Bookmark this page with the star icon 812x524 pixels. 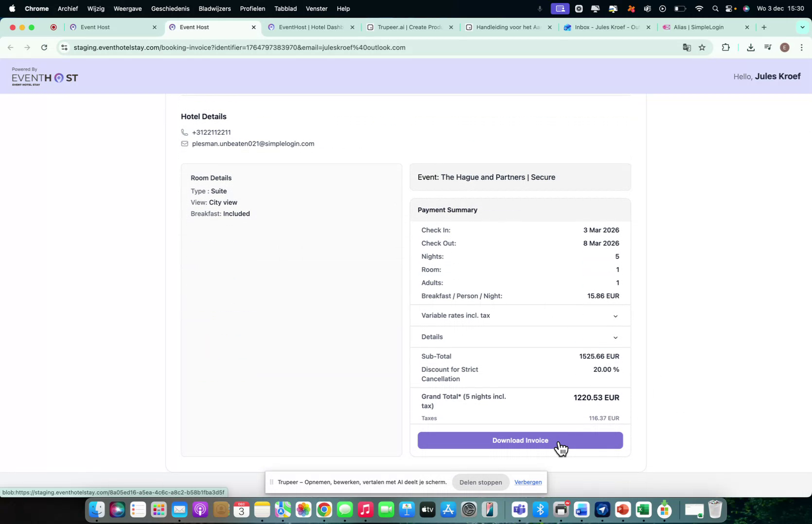tap(702, 47)
